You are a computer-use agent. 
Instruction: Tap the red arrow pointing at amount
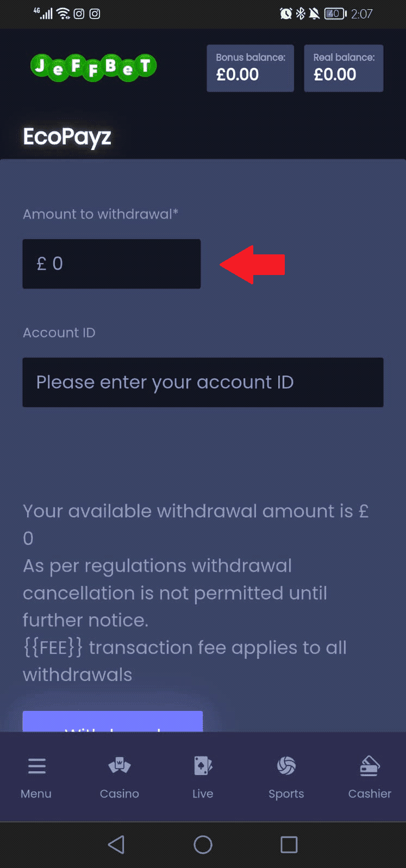click(x=253, y=264)
